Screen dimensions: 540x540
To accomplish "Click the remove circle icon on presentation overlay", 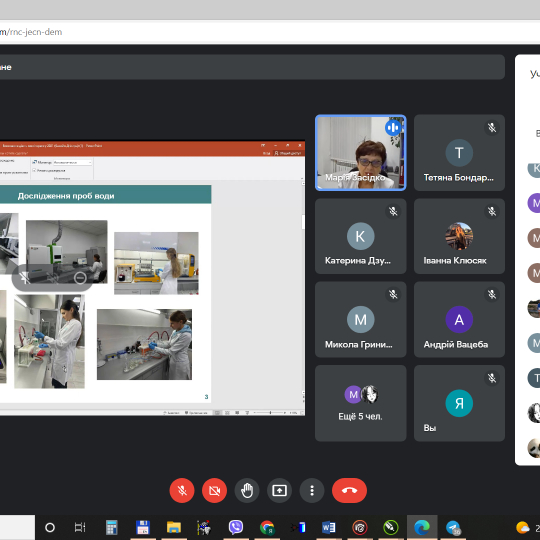I will [x=80, y=278].
